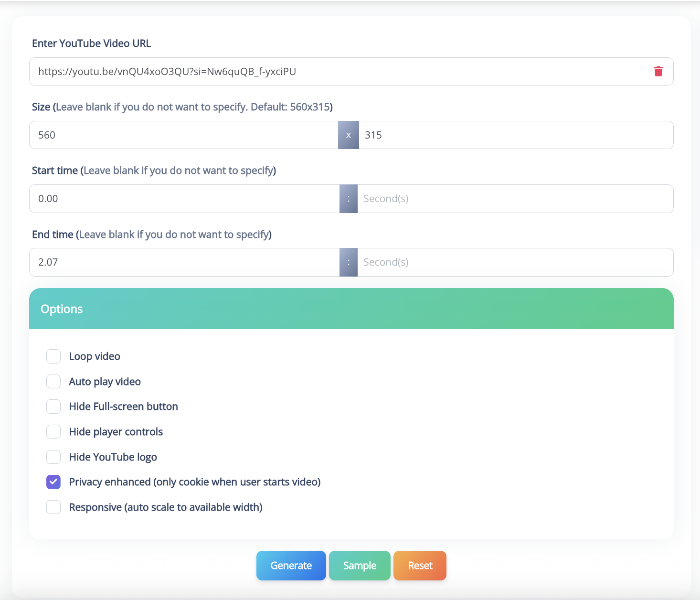Toggle Hide YouTube logo checkbox

click(x=53, y=457)
